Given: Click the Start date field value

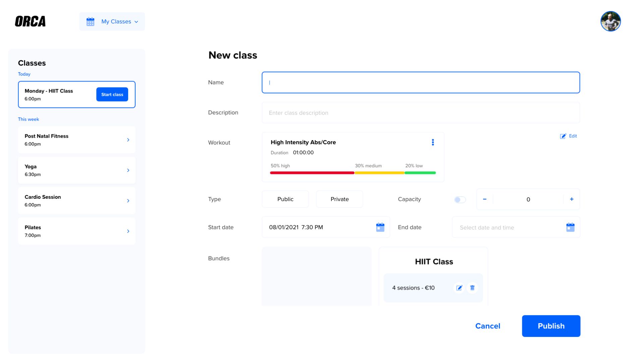Looking at the screenshot, I should pyautogui.click(x=296, y=227).
